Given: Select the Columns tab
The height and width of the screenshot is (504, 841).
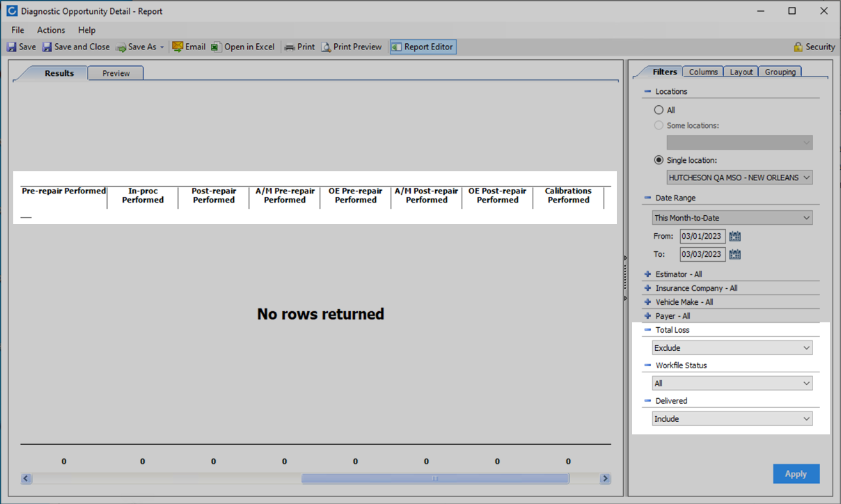Looking at the screenshot, I should (x=703, y=72).
